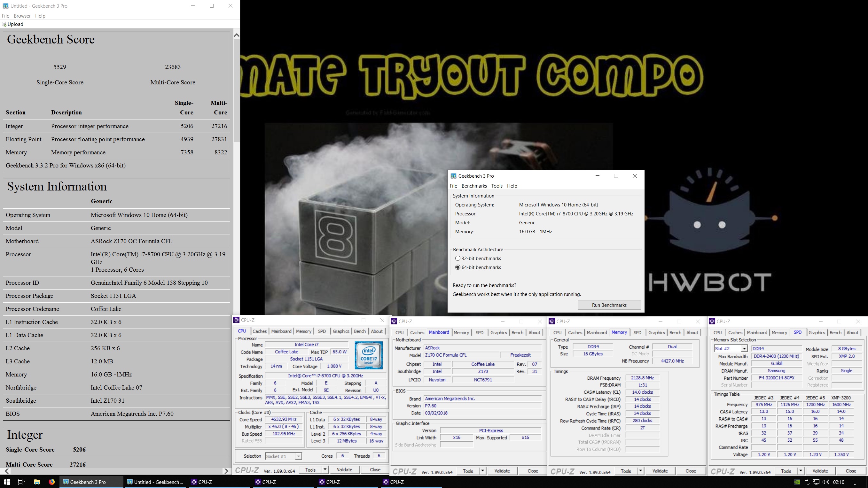Expand Tools arrow in CPU-Z Memory window
Image resolution: width=868 pixels, height=488 pixels.
point(640,471)
